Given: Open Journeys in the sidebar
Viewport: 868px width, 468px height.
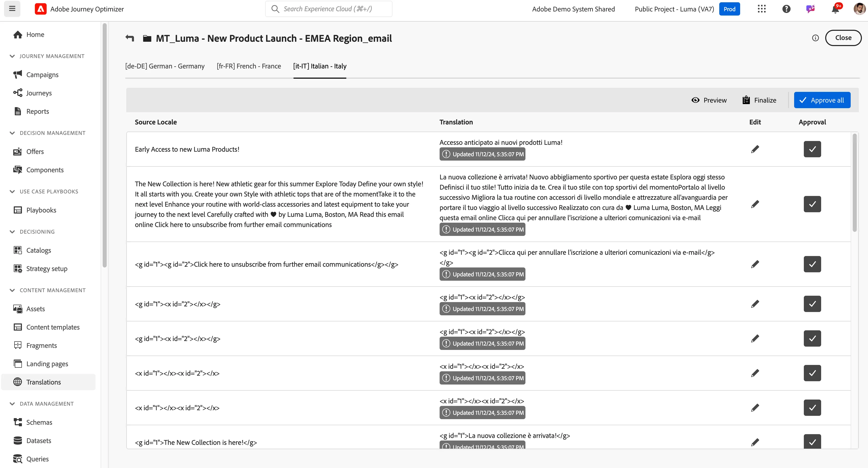Looking at the screenshot, I should coord(49,93).
